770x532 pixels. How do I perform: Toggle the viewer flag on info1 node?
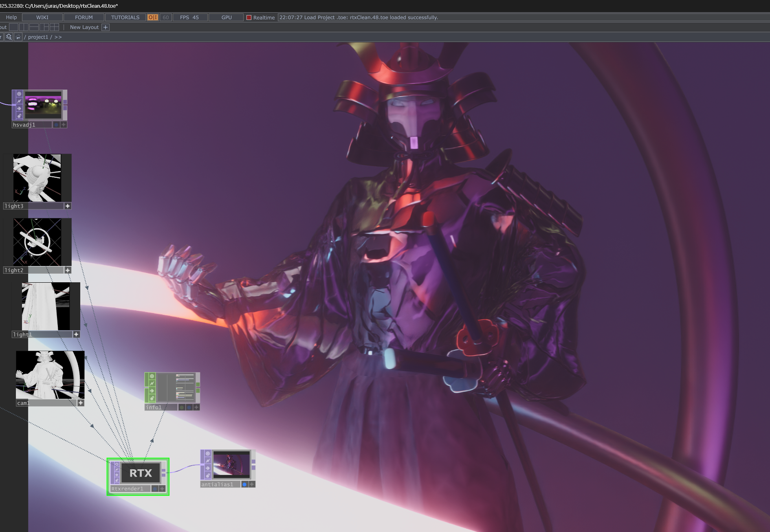pos(152,376)
